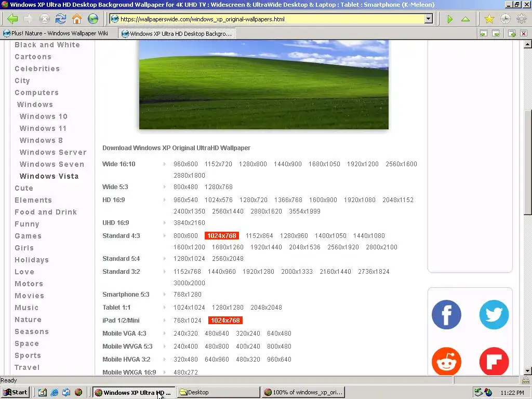Open the 100% download taskbar button
Viewport: 532px width, 399px height.
(303, 392)
